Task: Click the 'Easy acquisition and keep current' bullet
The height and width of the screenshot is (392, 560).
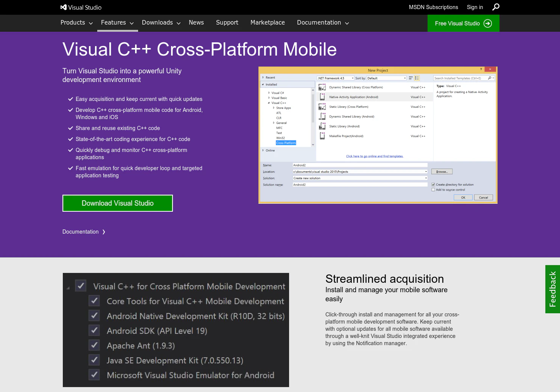Action: (x=139, y=99)
